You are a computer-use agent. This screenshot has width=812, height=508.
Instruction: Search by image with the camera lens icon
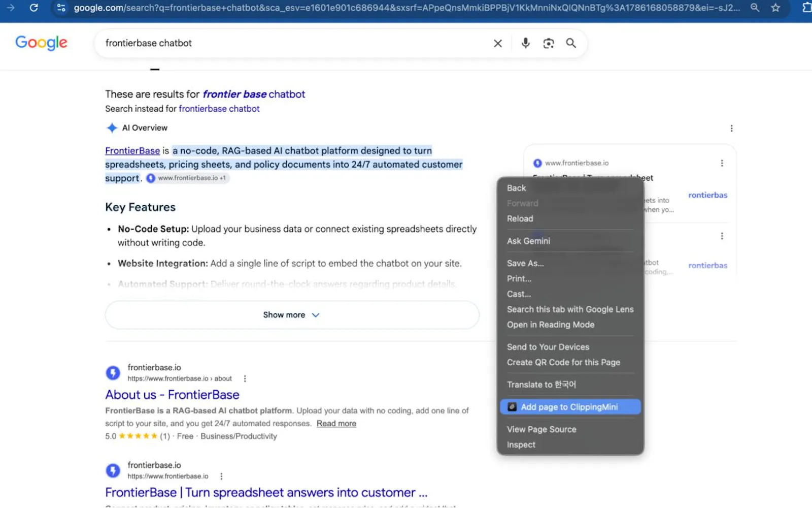click(549, 43)
